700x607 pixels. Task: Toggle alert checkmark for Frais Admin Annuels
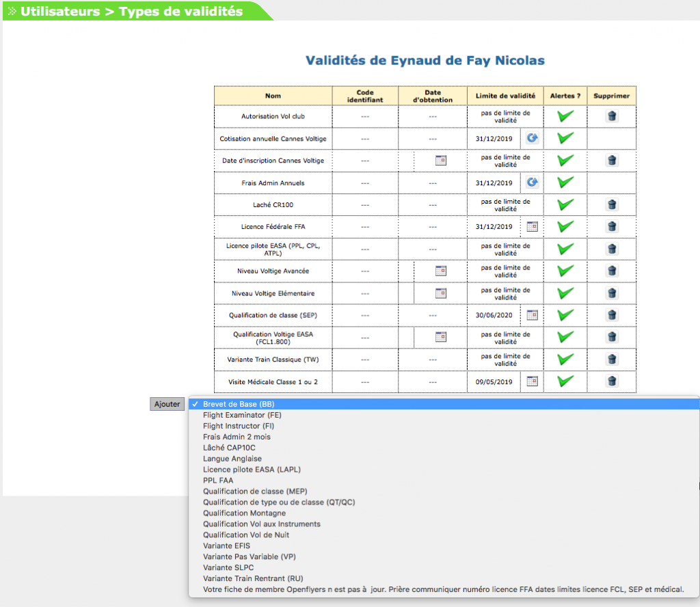tap(565, 182)
